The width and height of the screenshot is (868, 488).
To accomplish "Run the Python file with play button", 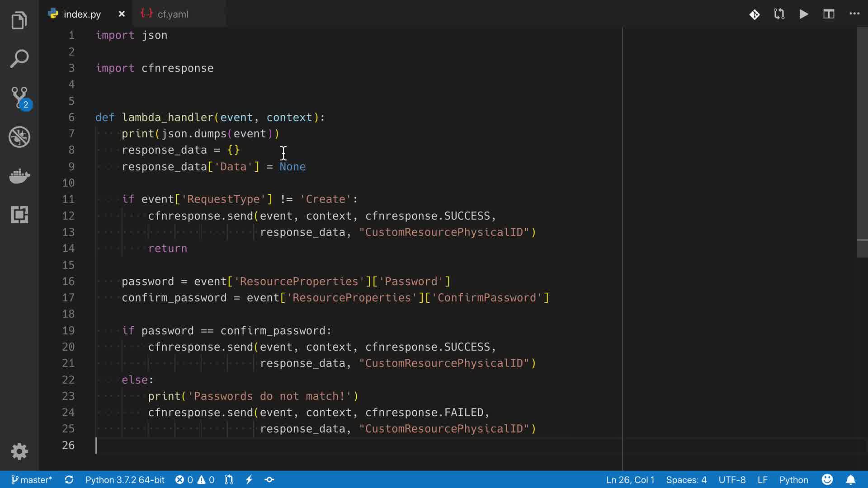I will [x=804, y=14].
